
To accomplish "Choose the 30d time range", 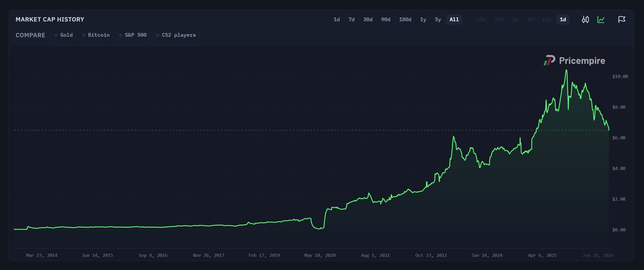I will pyautogui.click(x=368, y=20).
